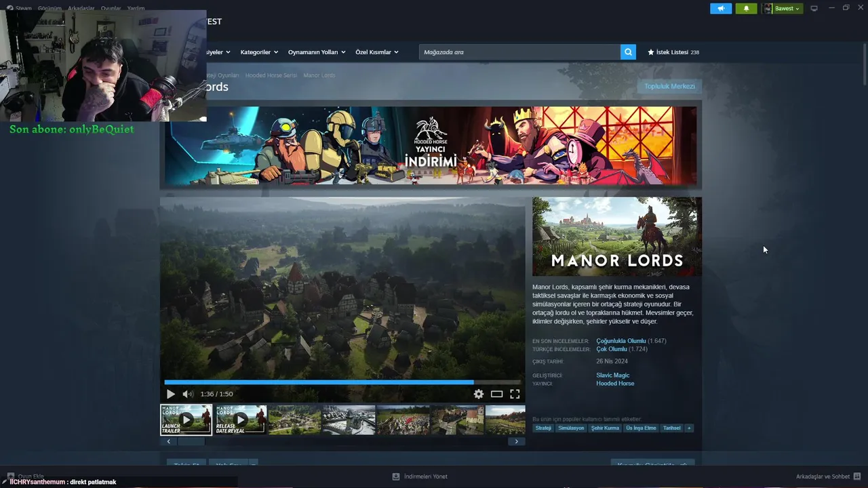Image resolution: width=868 pixels, height=488 pixels.
Task: Click the Üs İnşa Etme tag
Action: click(642, 428)
